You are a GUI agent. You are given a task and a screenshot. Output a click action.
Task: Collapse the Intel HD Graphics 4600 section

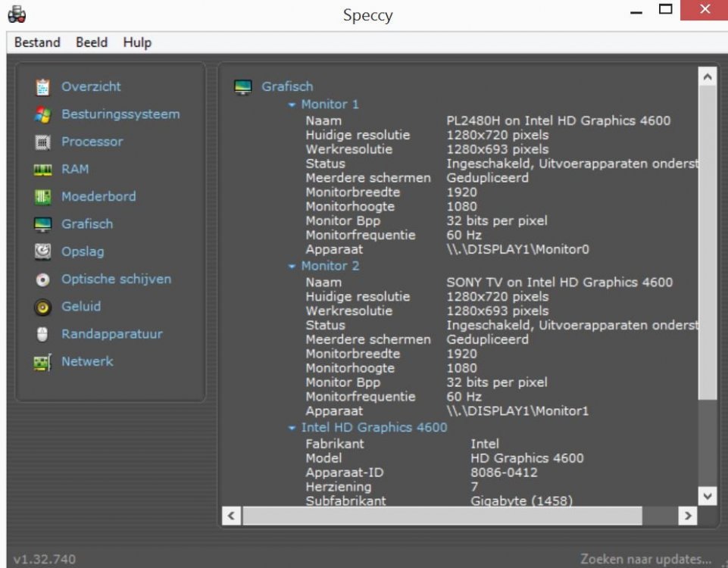pos(292,428)
